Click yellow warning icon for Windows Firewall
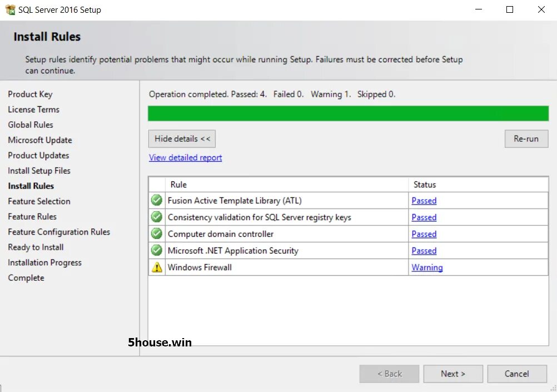 157,267
